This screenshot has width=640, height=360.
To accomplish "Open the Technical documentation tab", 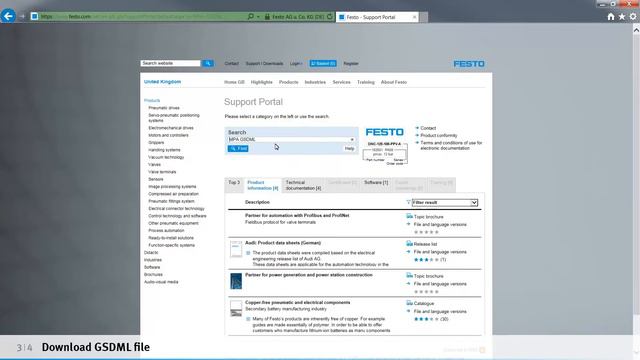I will [x=303, y=185].
